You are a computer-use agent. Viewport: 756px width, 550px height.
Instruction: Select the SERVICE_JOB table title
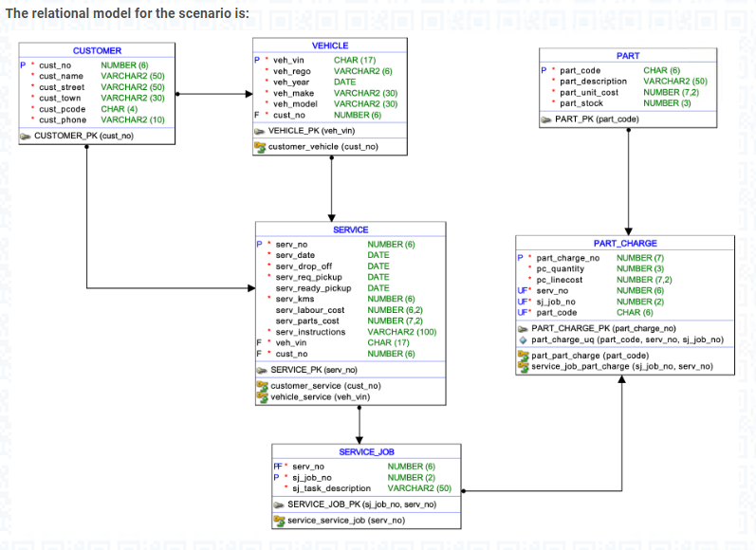(x=366, y=451)
